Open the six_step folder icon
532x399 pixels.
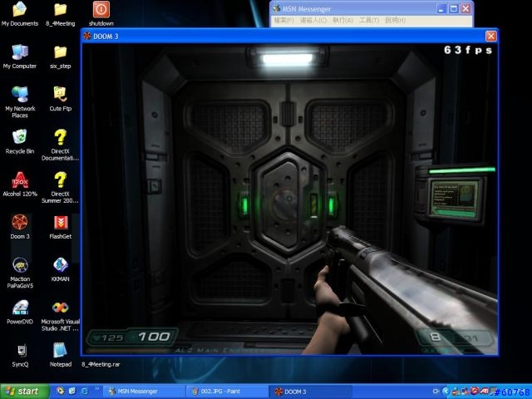(61, 57)
